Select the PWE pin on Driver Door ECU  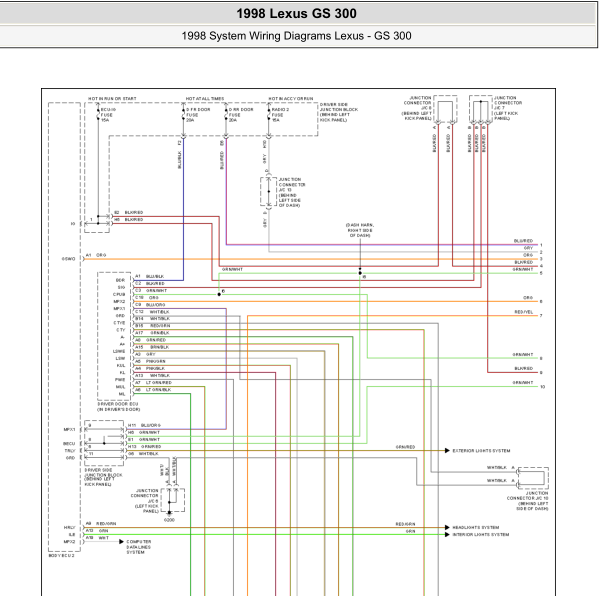120,380
